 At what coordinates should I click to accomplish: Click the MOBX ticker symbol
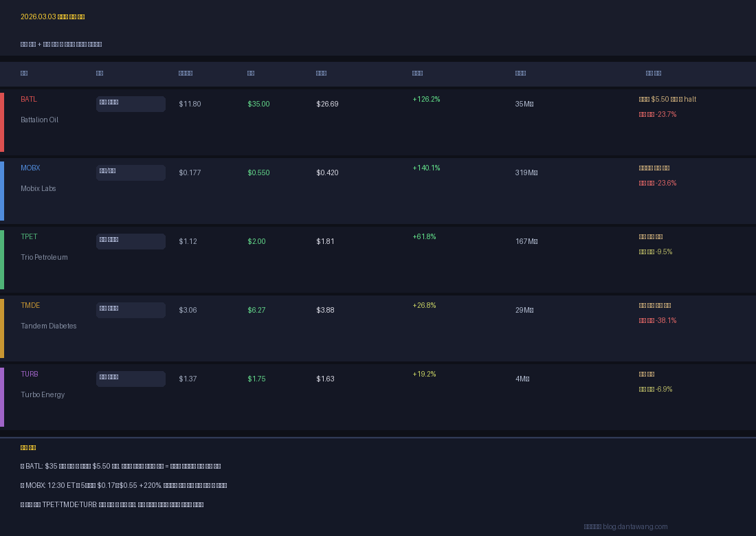click(x=30, y=168)
